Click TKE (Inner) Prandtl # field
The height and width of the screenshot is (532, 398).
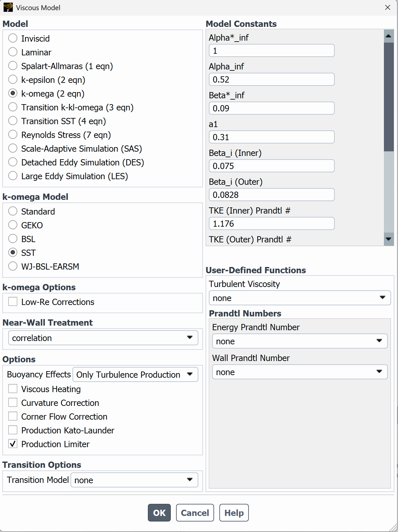[x=271, y=223]
